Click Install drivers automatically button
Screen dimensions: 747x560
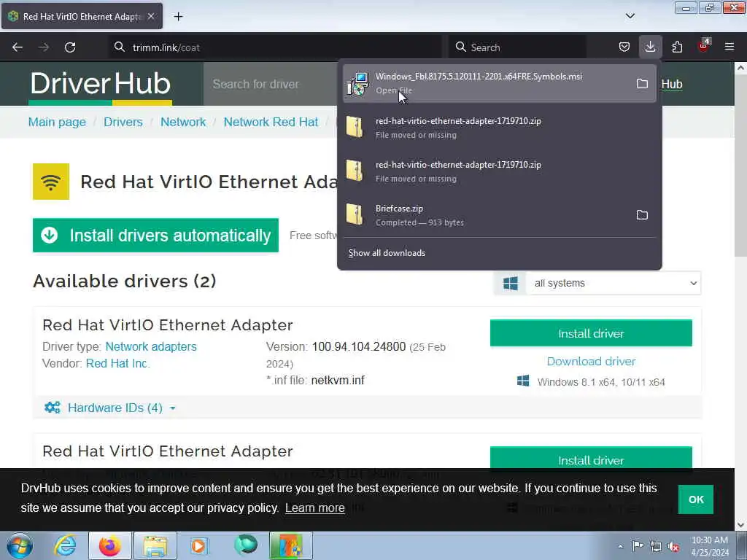(156, 236)
